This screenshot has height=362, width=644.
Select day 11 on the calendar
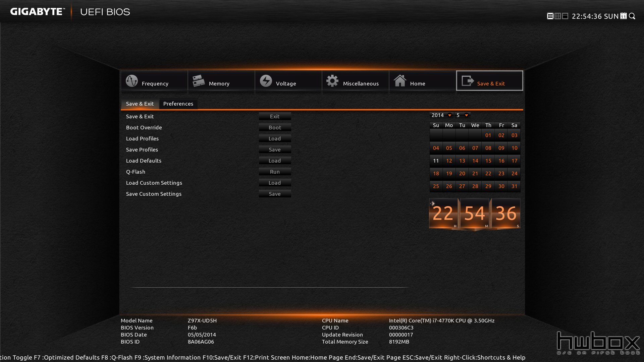pyautogui.click(x=436, y=161)
